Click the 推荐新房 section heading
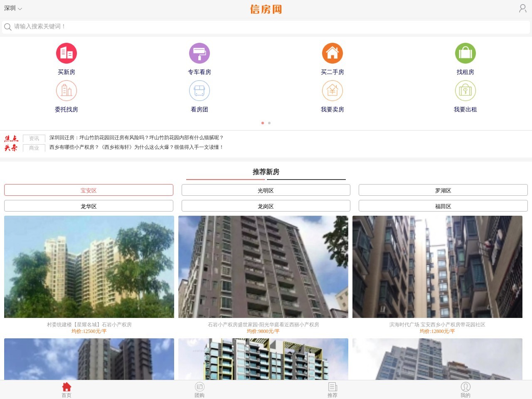Image resolution: width=532 pixels, height=399 pixels. coord(266,172)
